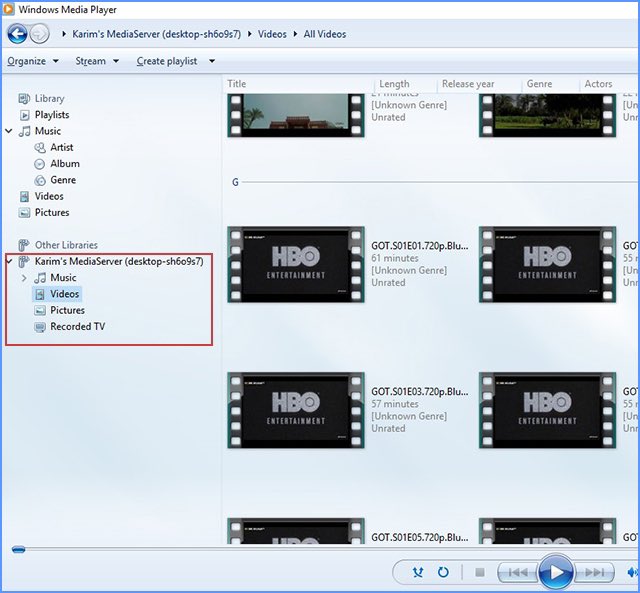Click the Karim's MediaServer device icon
640x593 pixels.
[x=24, y=262]
